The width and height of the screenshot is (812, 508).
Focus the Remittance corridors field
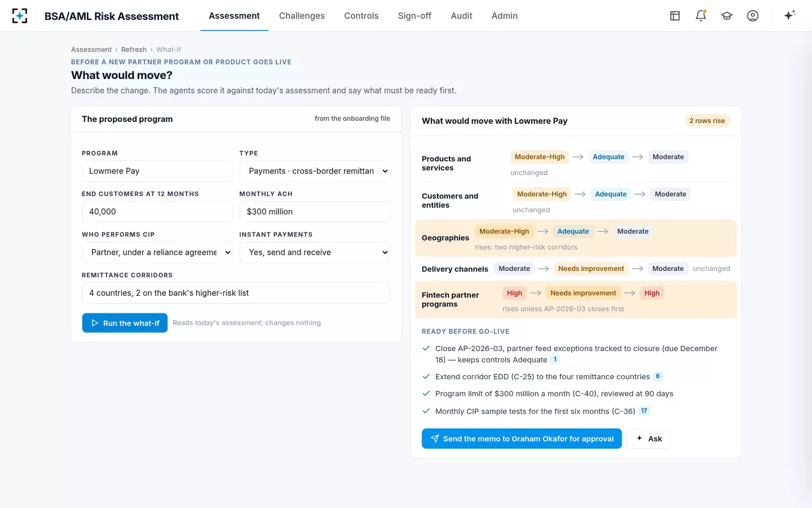pos(236,293)
